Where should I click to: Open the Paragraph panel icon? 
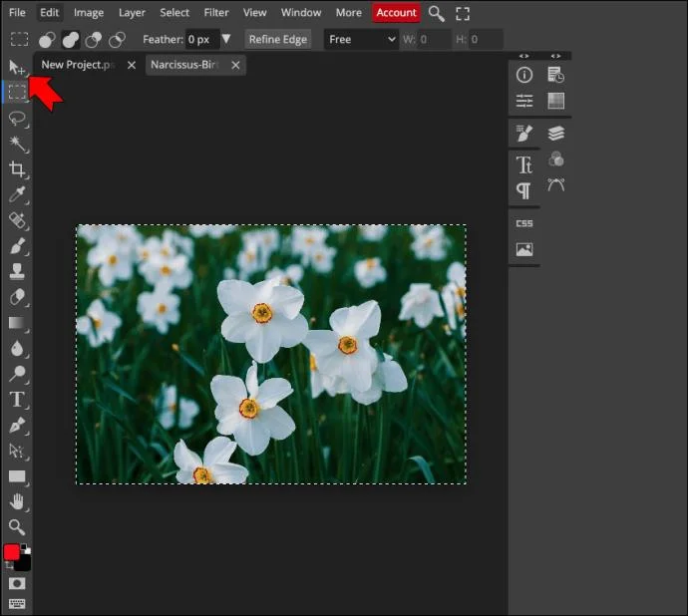point(523,191)
